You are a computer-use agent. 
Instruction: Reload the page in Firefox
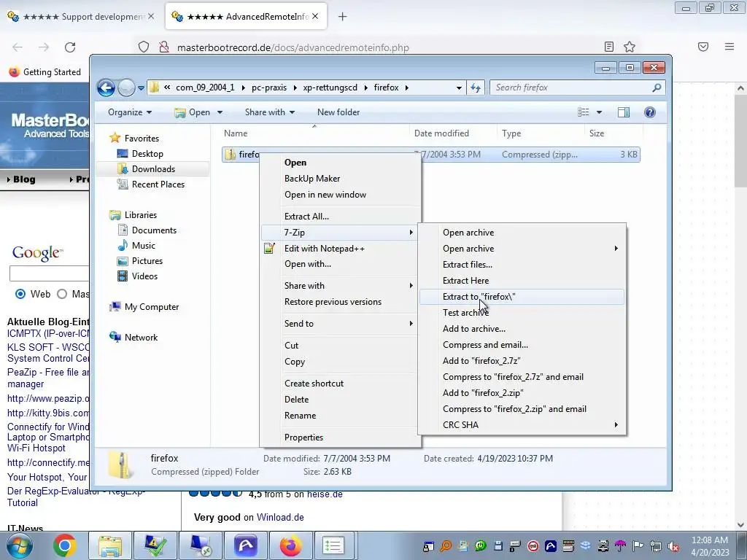click(70, 47)
